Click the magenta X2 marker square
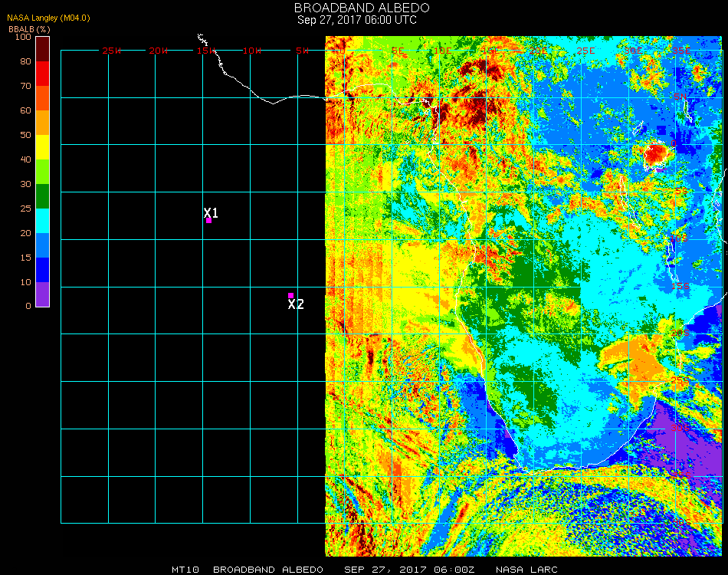728x575 pixels. [290, 295]
